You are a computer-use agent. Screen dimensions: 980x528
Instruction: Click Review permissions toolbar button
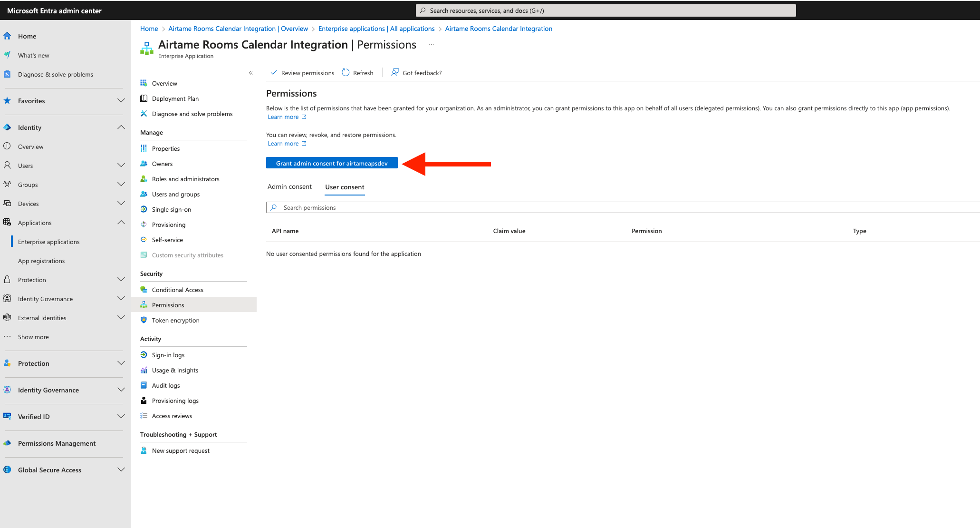(x=302, y=73)
